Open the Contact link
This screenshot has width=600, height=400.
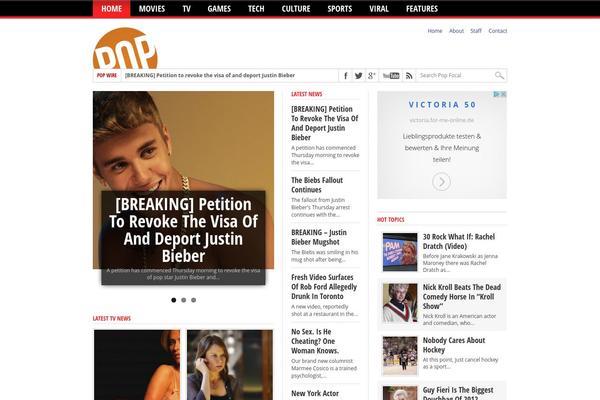[497, 31]
